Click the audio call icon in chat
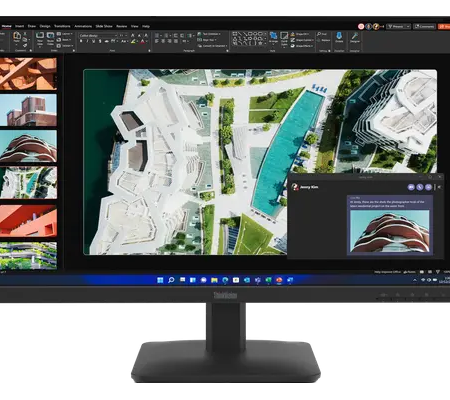The height and width of the screenshot is (400, 450). [420, 187]
